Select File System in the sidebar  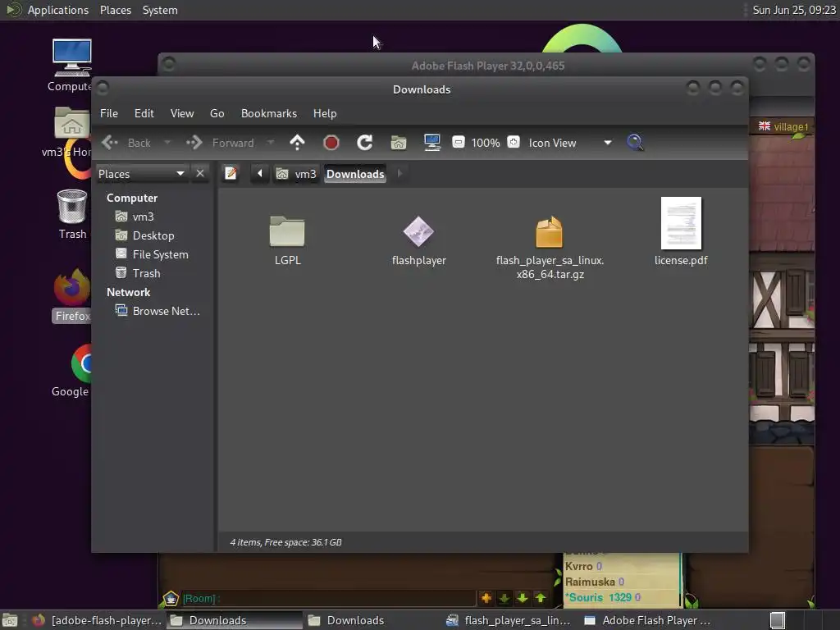153,254
